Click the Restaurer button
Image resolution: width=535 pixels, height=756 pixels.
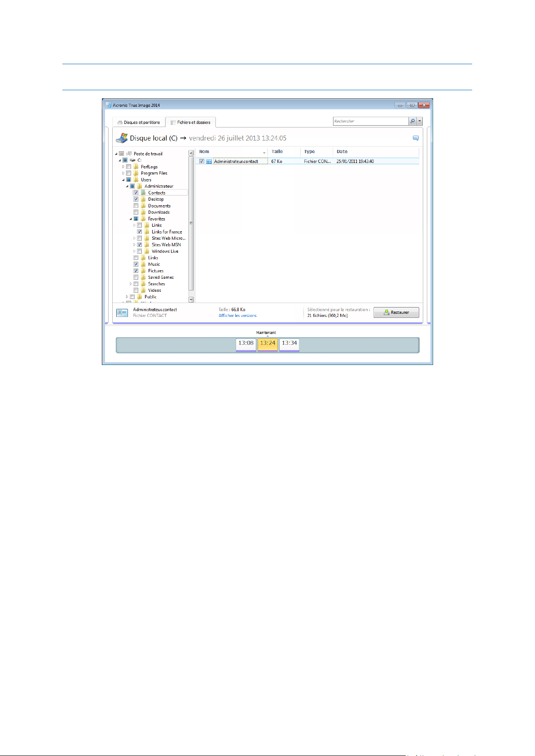(396, 312)
